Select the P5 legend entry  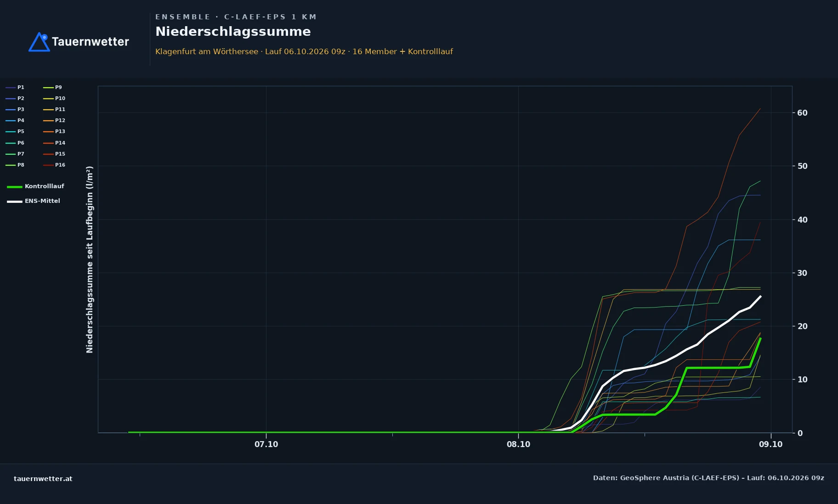click(15, 131)
